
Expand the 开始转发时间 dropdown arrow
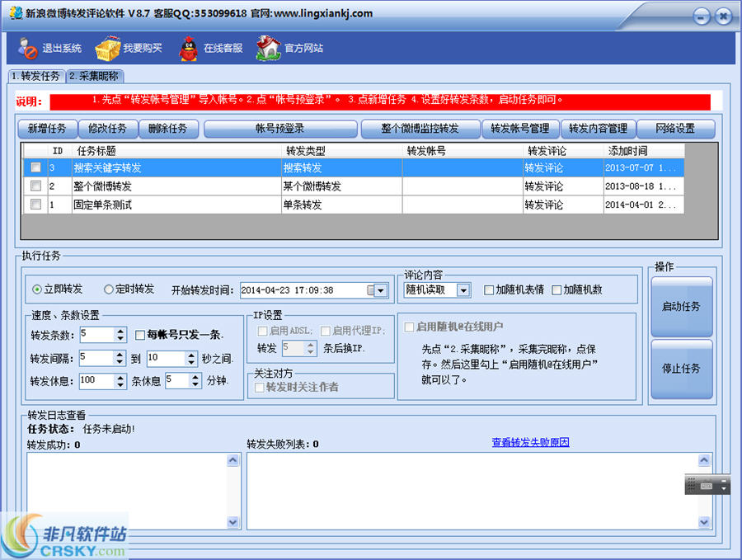tap(381, 290)
